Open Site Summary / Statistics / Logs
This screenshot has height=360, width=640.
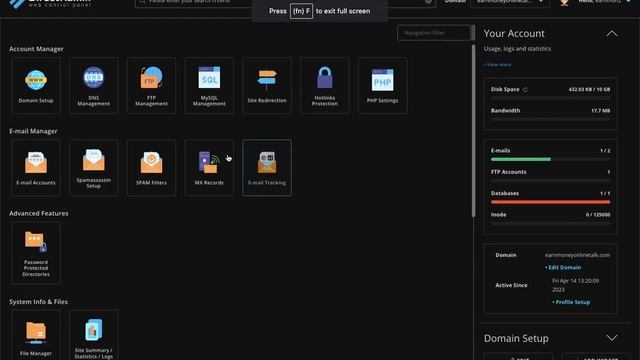click(x=93, y=335)
